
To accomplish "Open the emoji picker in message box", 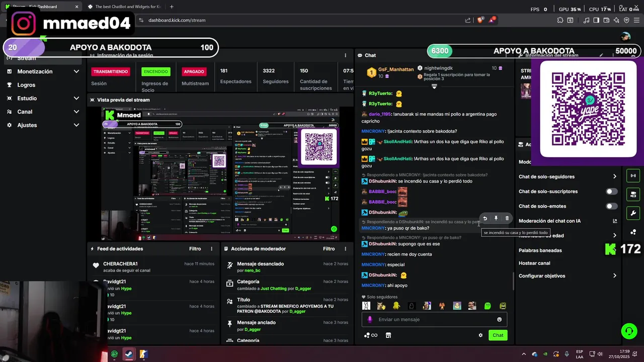I will coord(499,319).
